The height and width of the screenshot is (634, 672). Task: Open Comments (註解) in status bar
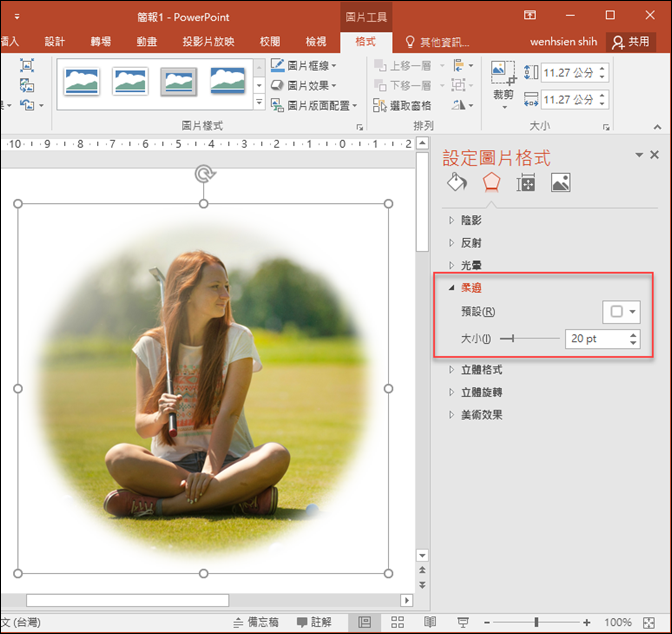[x=314, y=622]
